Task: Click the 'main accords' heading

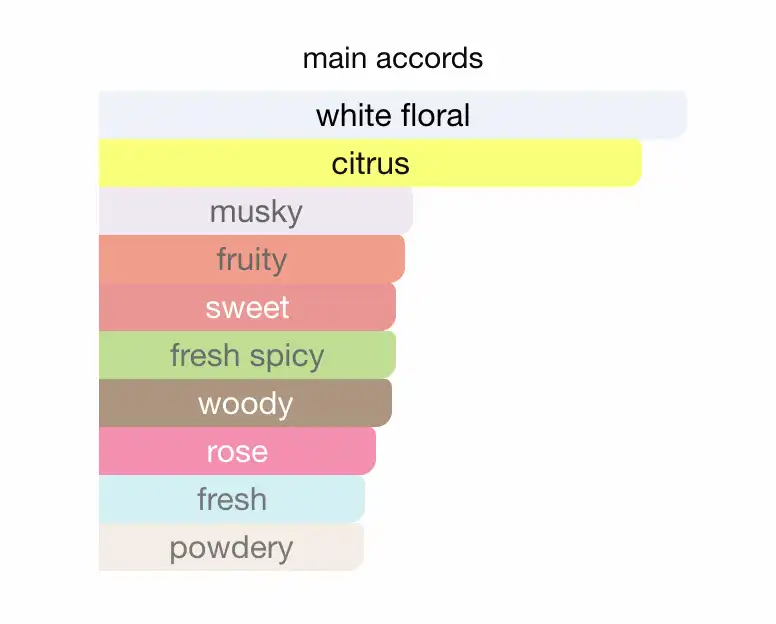Action: click(392, 58)
